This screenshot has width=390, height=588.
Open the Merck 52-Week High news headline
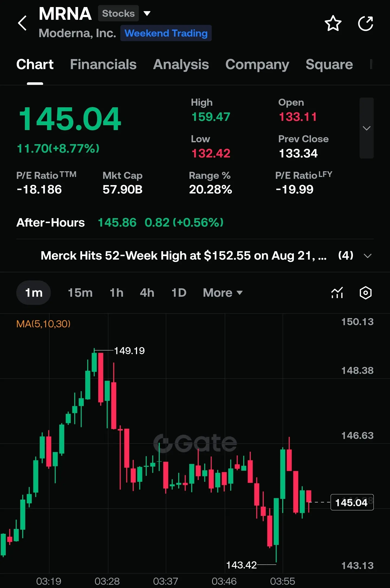(184, 256)
